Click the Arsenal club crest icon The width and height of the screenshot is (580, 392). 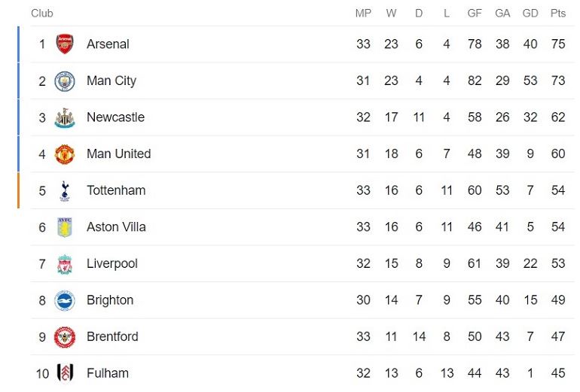tap(66, 44)
